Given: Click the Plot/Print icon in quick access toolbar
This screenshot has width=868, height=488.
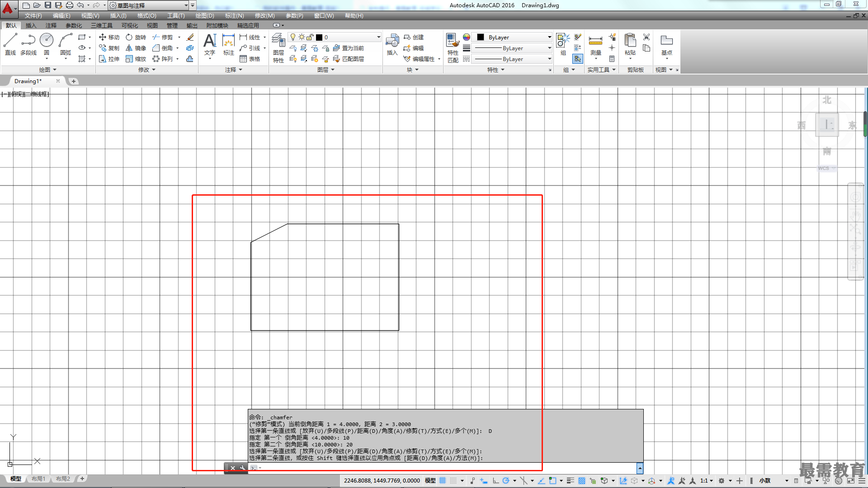Looking at the screenshot, I should pos(69,5).
